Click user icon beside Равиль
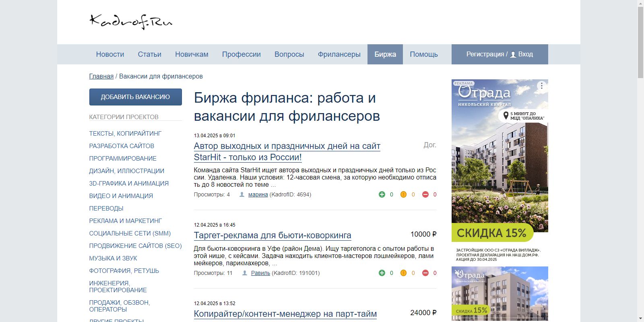Screen dimensions: 644x322 245,273
